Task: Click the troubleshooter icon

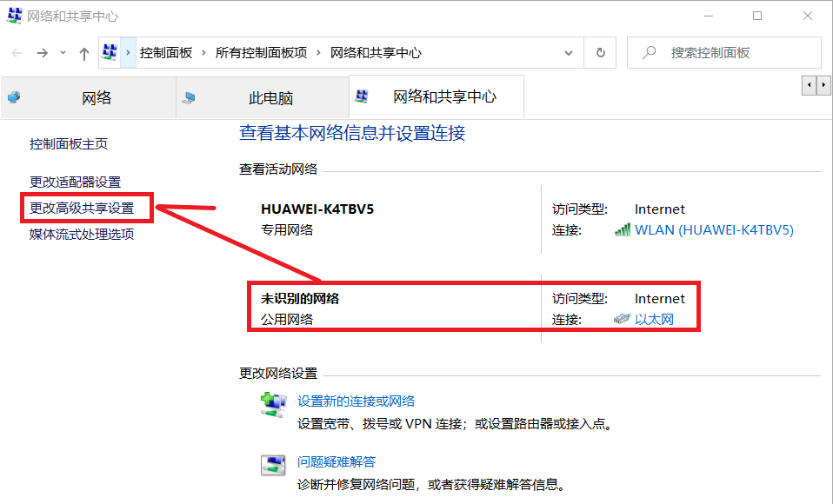Action: tap(273, 465)
